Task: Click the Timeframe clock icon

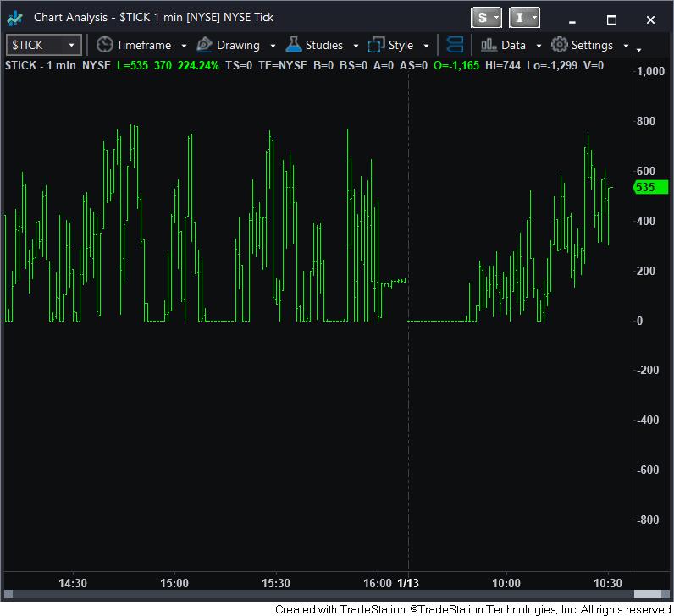Action: [104, 45]
